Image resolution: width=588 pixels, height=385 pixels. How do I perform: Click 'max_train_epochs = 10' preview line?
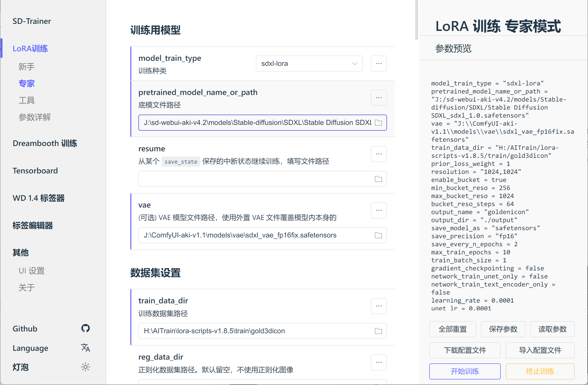coord(471,252)
